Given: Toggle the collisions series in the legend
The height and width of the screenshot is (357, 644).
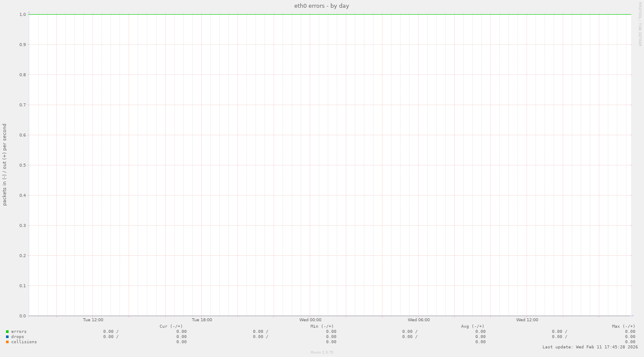Looking at the screenshot, I should tap(24, 341).
